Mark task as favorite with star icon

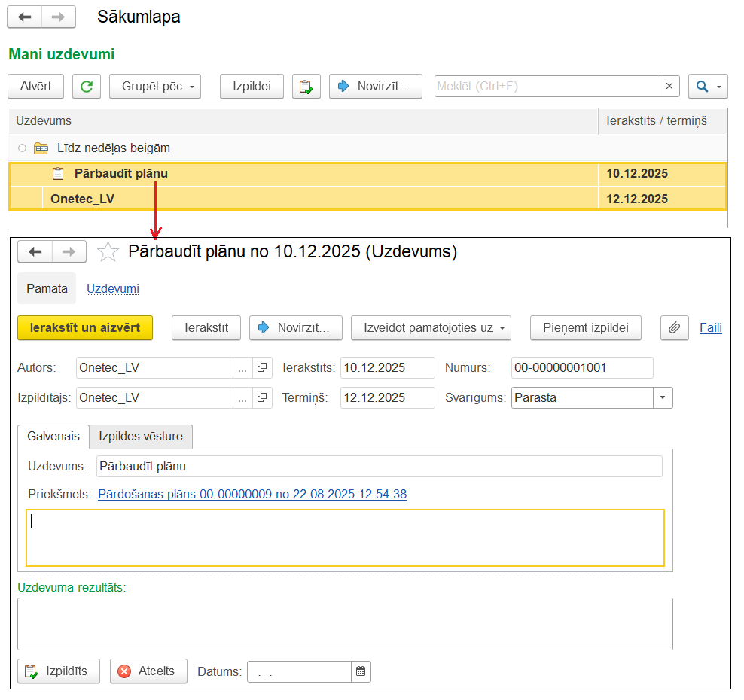(108, 252)
